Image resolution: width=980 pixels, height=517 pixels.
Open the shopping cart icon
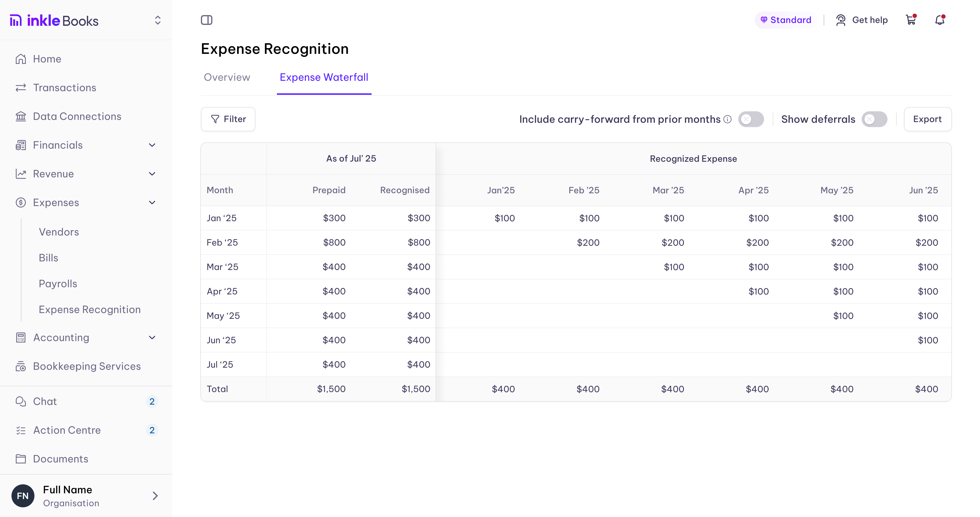pos(910,20)
